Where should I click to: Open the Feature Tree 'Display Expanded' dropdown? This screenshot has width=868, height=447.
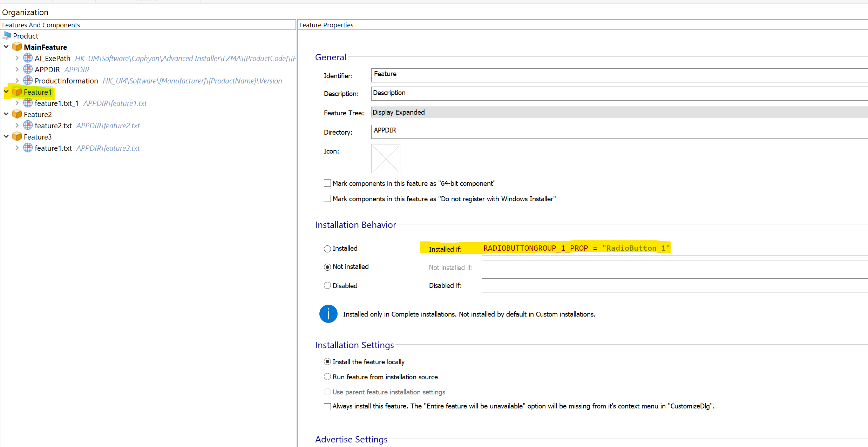point(619,112)
